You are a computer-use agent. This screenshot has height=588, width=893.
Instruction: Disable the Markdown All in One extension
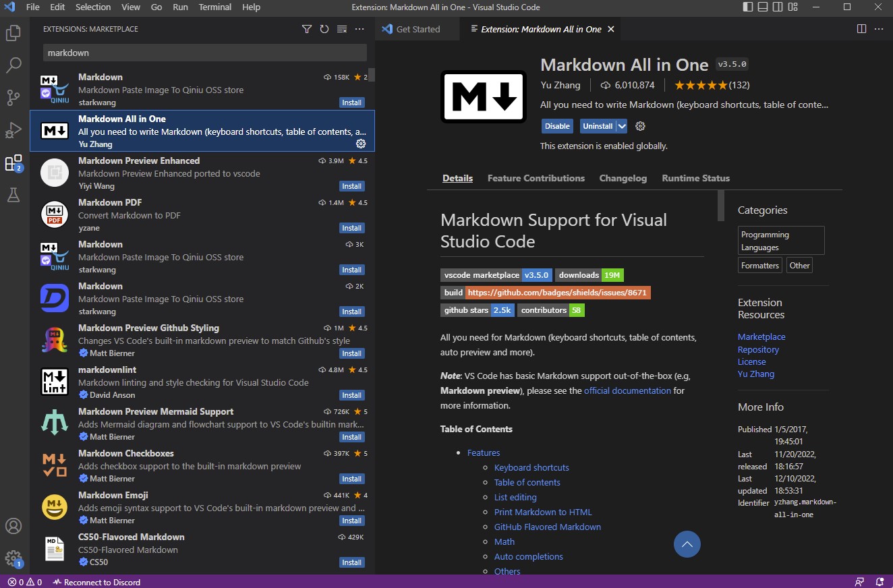(x=557, y=126)
